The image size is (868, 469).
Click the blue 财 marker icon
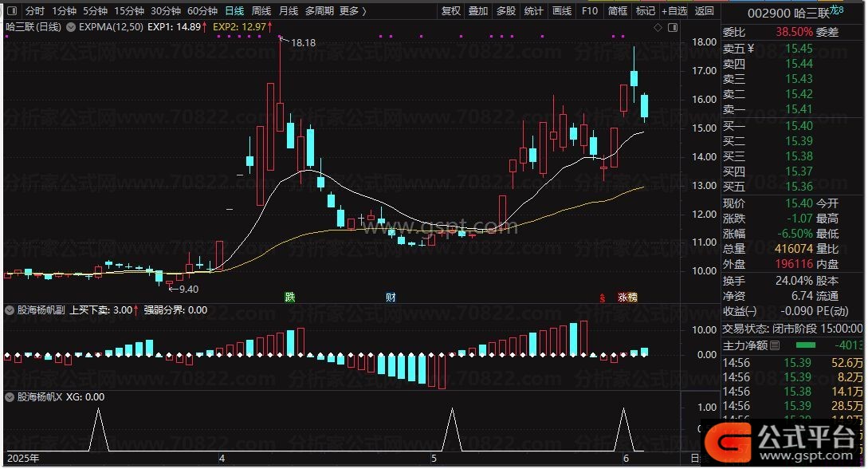click(x=391, y=298)
